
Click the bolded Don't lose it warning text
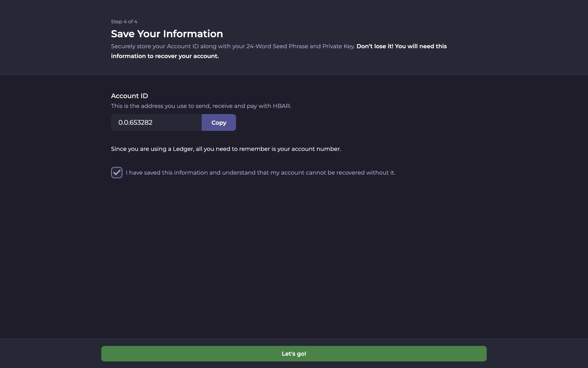[401, 46]
